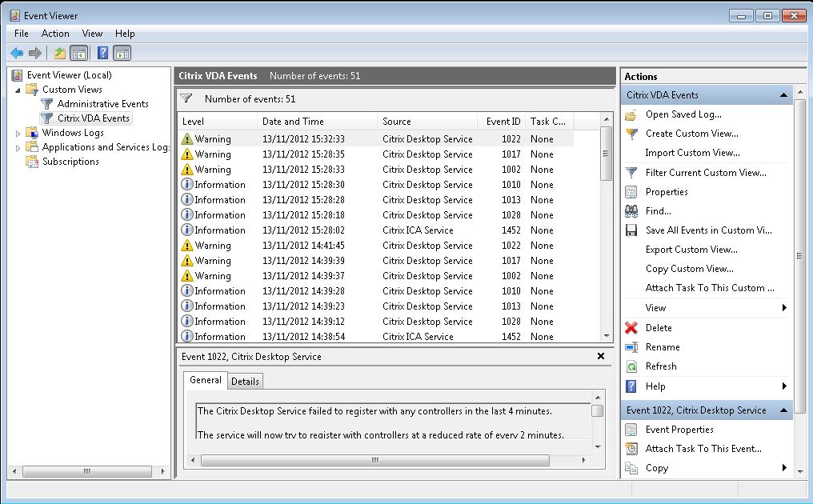813x504 pixels.
Task: Close the Event 1022 preview pane
Action: (x=600, y=357)
